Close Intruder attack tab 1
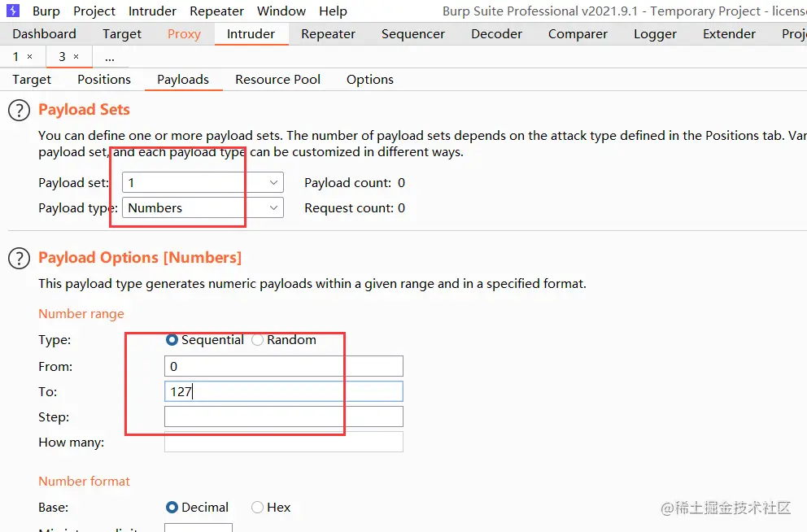The height and width of the screenshot is (532, 807). click(30, 57)
